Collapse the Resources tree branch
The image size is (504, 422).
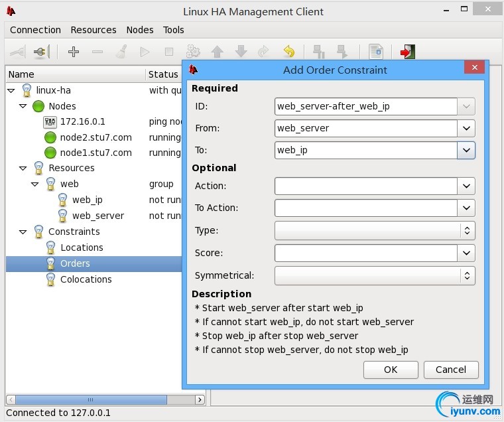pos(23,169)
